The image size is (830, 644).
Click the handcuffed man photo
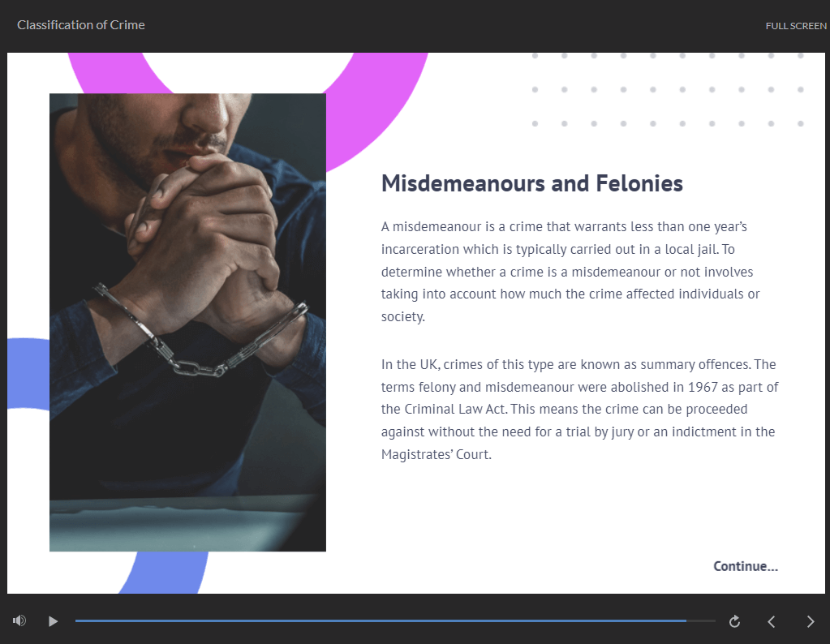tap(187, 322)
